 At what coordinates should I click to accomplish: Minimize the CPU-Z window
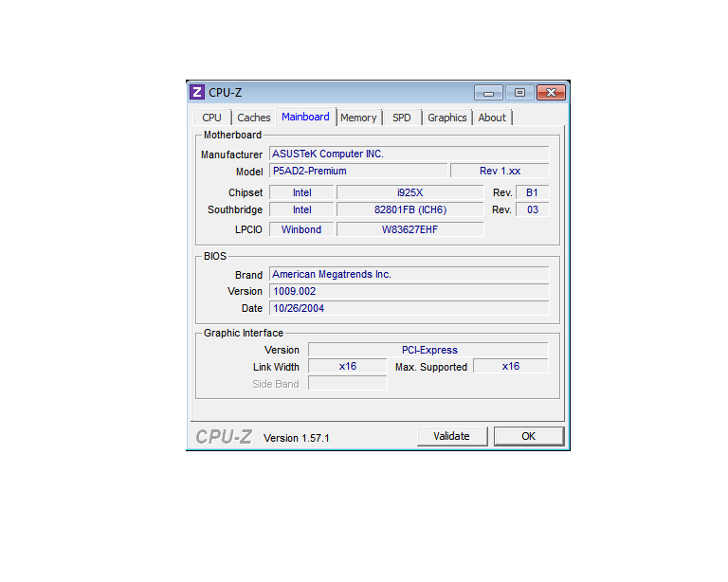pos(488,92)
